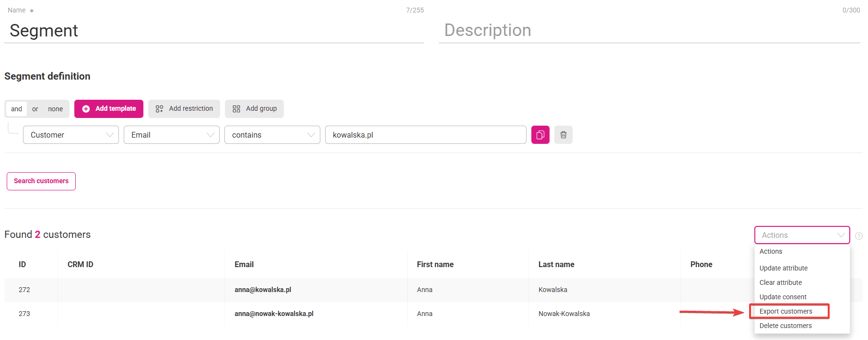Select Delete customers in the Actions menu
Viewport: 868px width, 340px height.
[785, 326]
